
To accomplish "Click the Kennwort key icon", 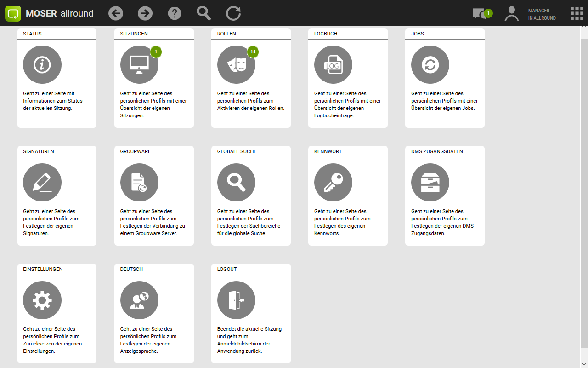I will 333,183.
